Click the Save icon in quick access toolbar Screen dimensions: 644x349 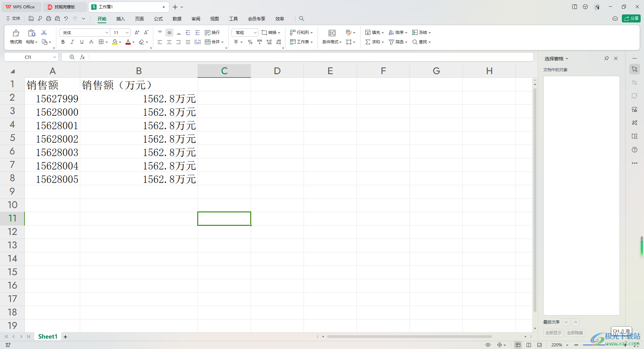coord(31,18)
